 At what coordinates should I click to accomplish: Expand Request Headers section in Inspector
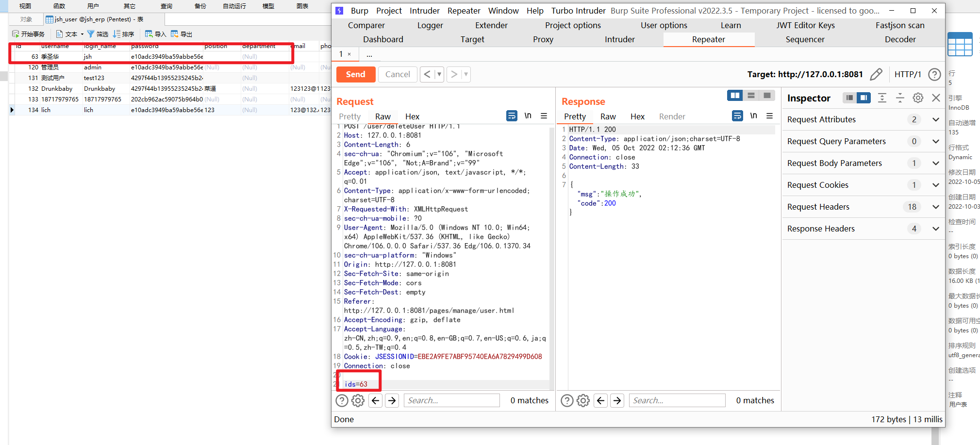pos(935,206)
